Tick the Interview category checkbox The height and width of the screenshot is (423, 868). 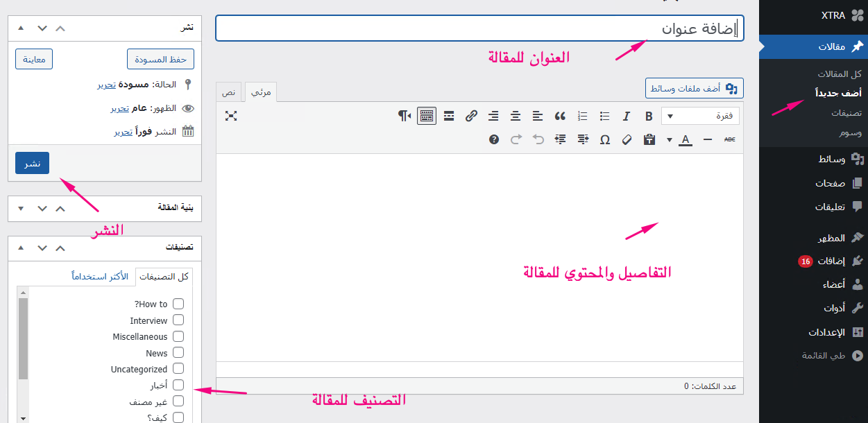(178, 320)
